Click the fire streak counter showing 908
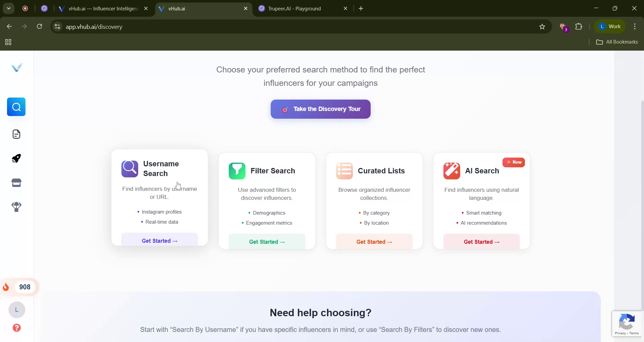Viewport: 644px width, 342px height. 19,287
